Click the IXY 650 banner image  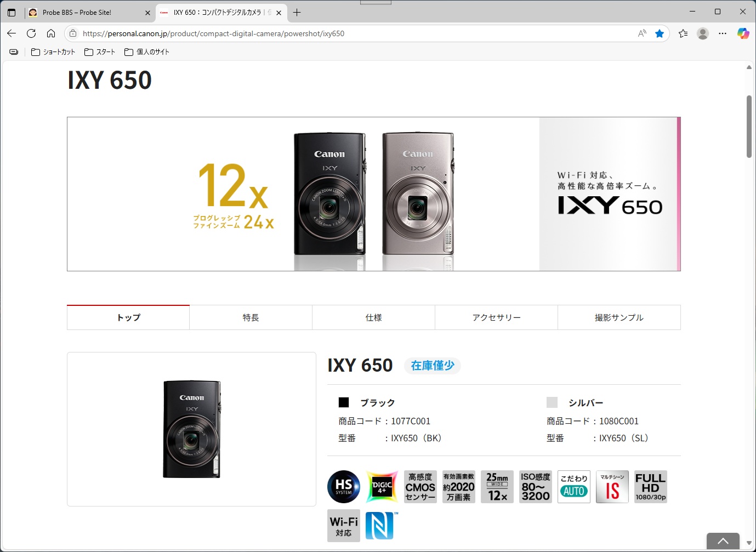click(374, 194)
